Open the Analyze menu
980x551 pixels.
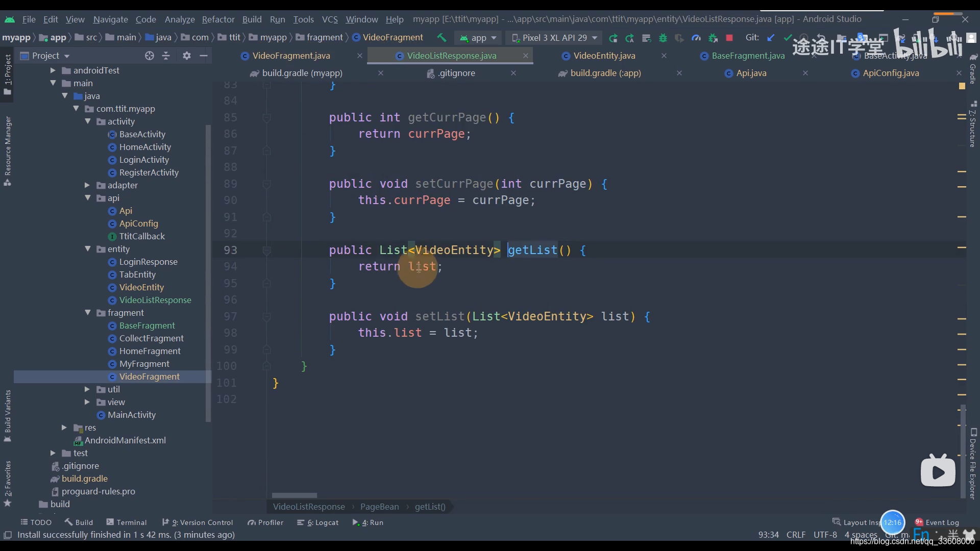pos(180,19)
